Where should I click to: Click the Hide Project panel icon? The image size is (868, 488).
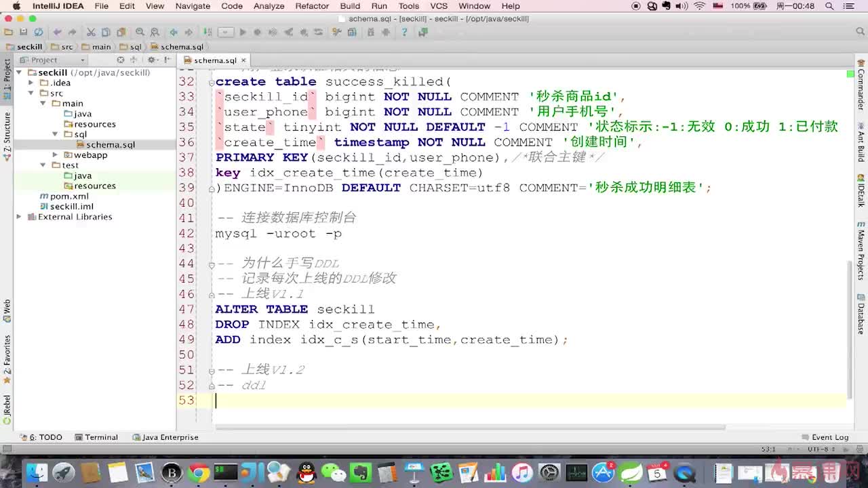(x=167, y=60)
